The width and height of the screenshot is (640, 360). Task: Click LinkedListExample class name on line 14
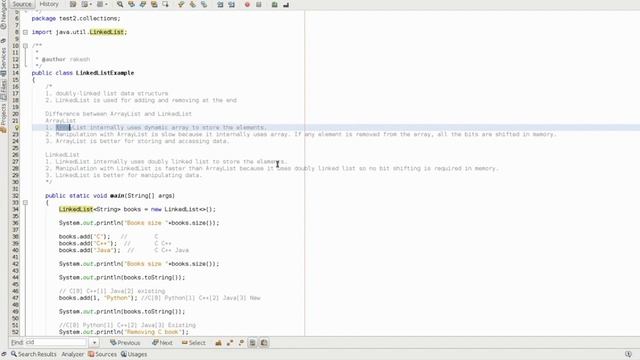tap(105, 73)
